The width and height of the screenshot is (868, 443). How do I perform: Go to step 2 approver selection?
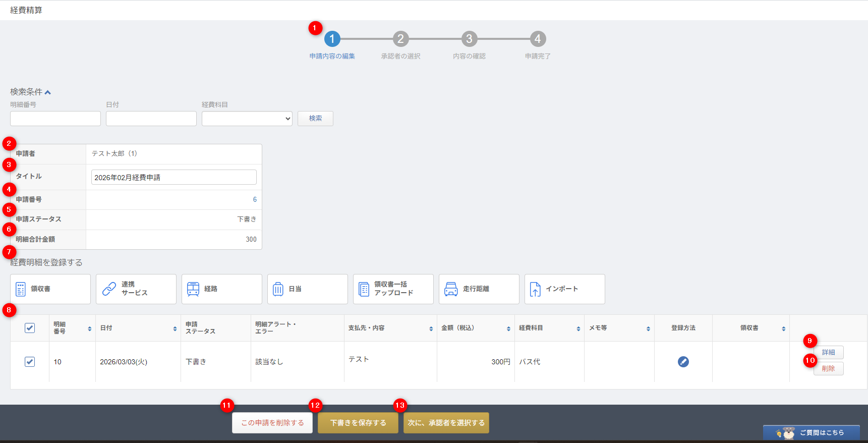tap(400, 39)
